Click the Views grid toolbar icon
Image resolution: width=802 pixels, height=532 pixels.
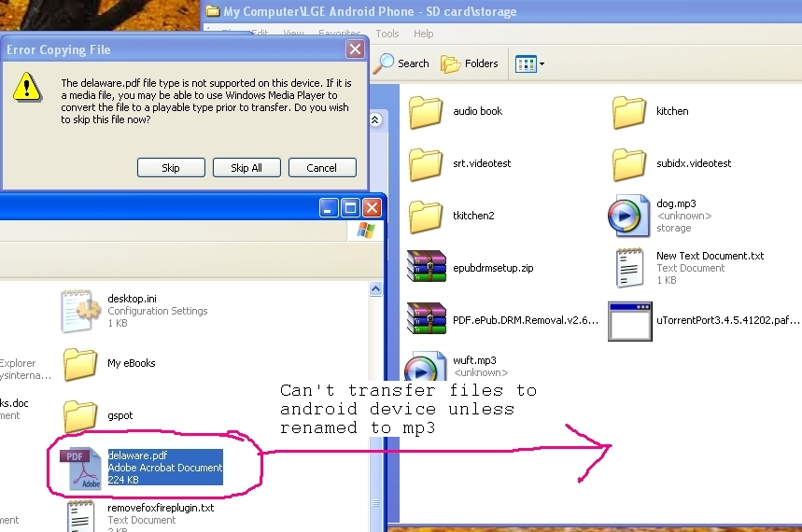526,64
